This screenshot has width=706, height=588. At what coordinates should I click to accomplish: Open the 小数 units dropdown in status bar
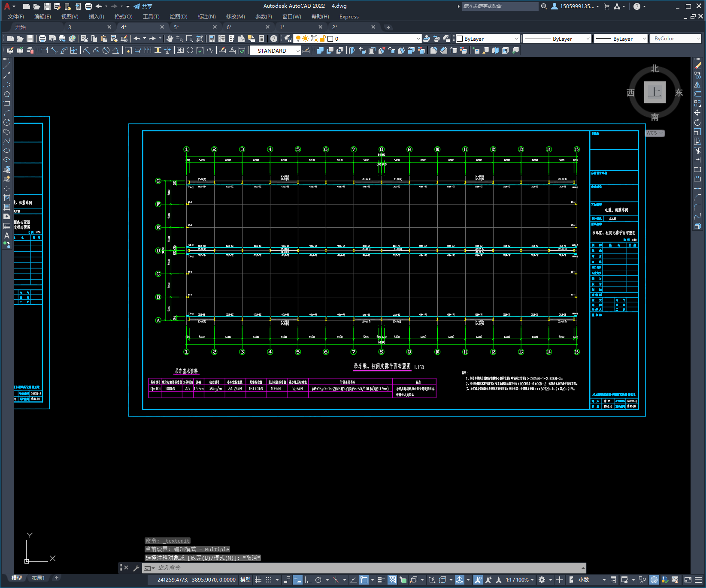click(x=592, y=580)
